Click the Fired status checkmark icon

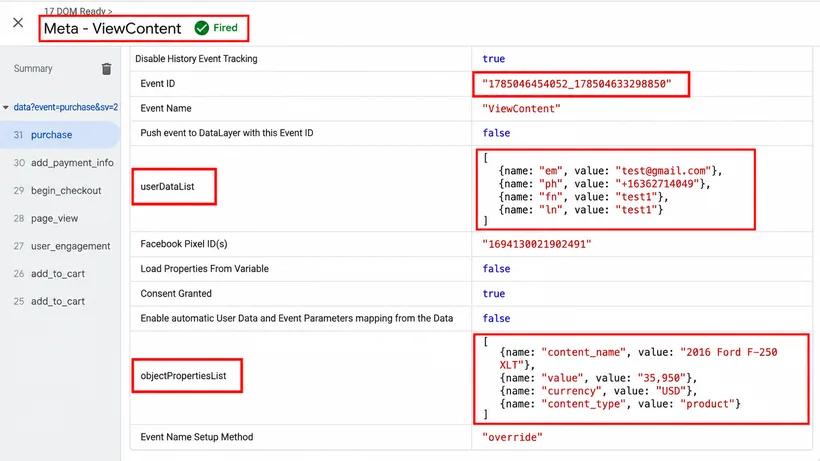click(x=201, y=28)
